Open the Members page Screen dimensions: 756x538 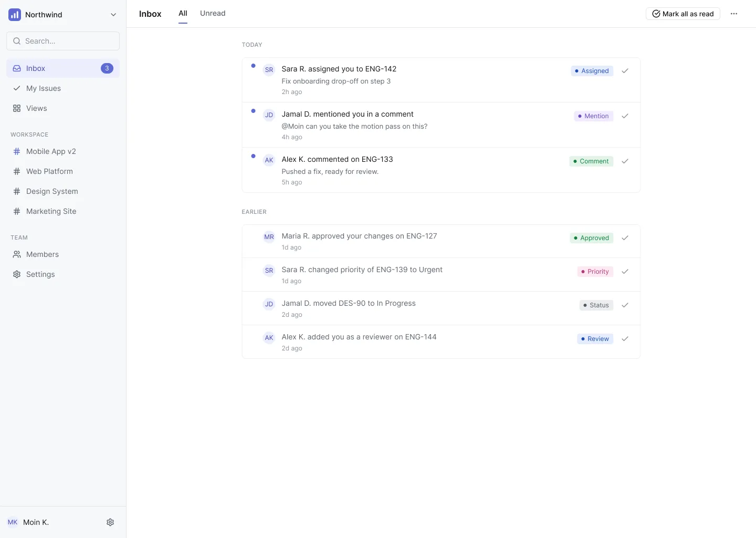pyautogui.click(x=63, y=254)
